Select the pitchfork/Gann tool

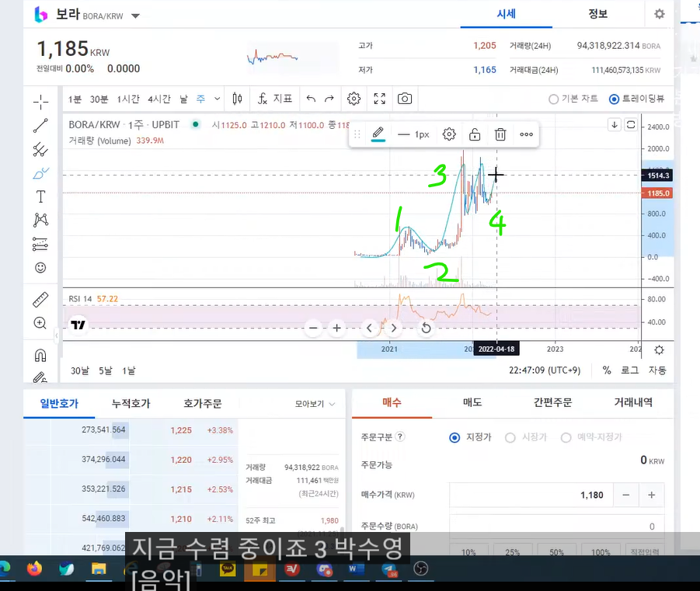tap(40, 150)
